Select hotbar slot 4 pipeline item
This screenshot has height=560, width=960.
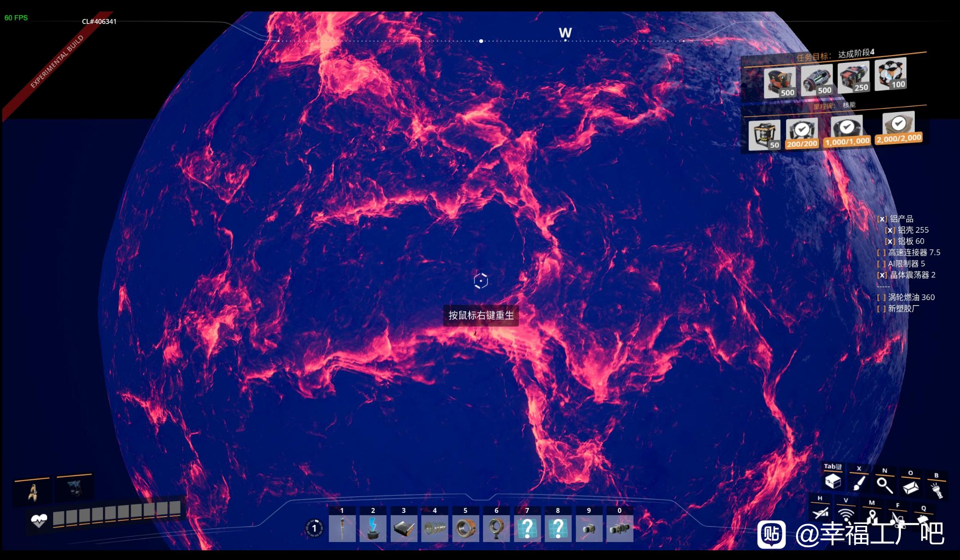click(435, 528)
